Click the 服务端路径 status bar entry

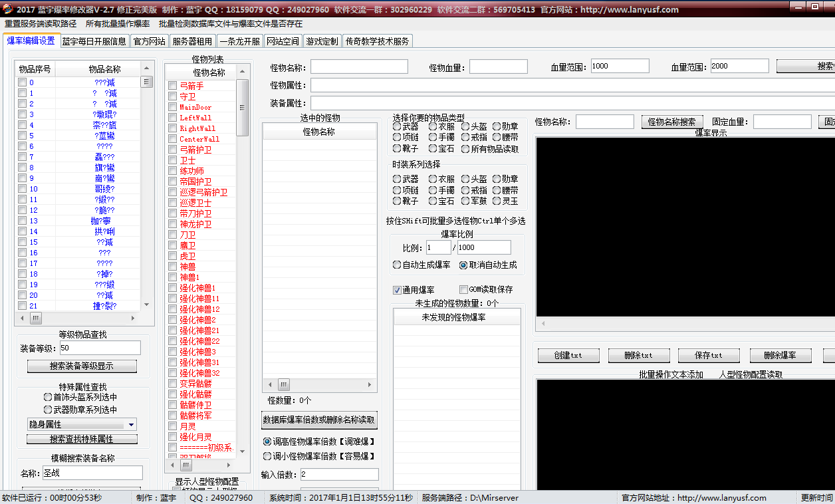(x=470, y=497)
